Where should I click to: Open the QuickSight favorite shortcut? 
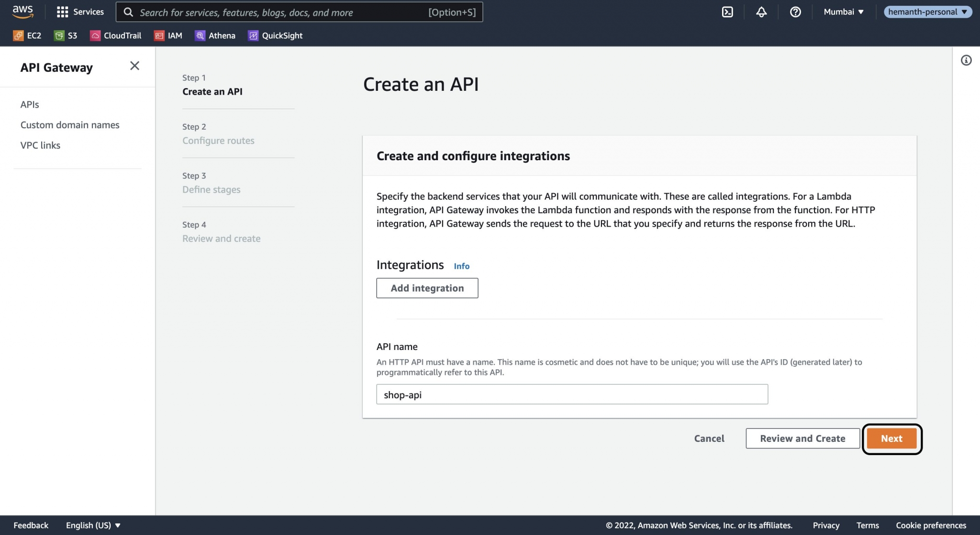coord(275,35)
